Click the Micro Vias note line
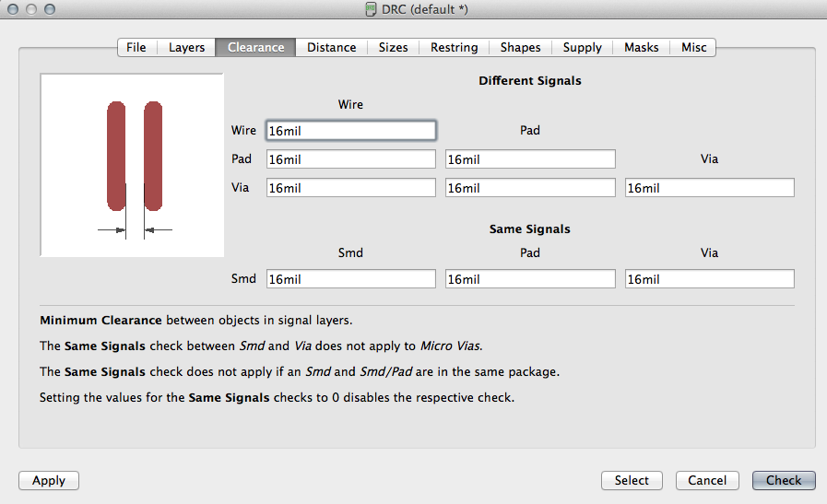 [261, 346]
